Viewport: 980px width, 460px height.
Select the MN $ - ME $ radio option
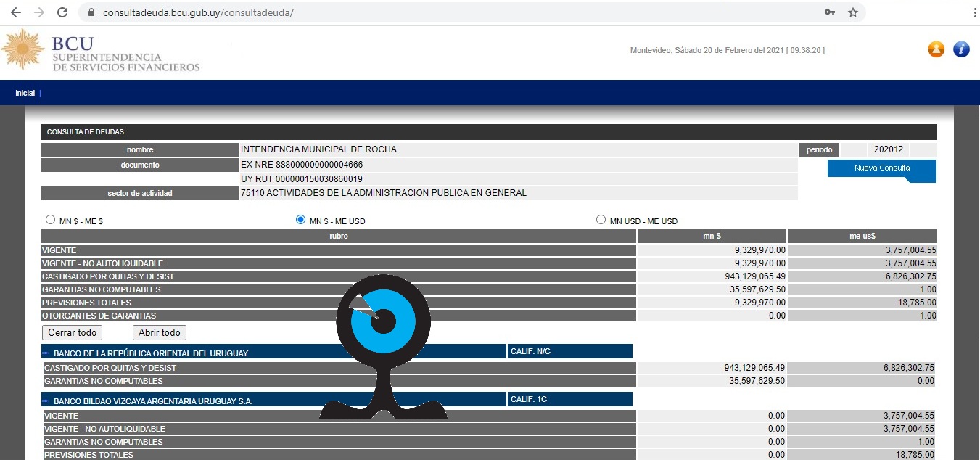(x=50, y=220)
